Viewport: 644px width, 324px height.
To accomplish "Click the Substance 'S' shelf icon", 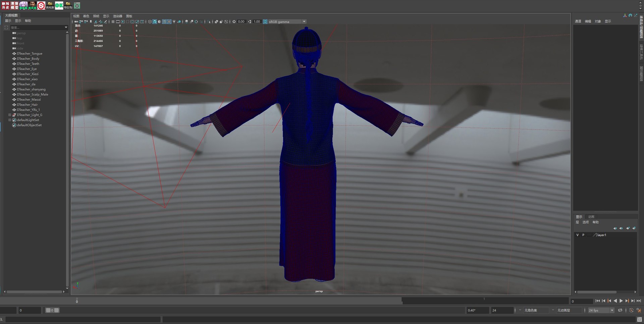I will [41, 5].
